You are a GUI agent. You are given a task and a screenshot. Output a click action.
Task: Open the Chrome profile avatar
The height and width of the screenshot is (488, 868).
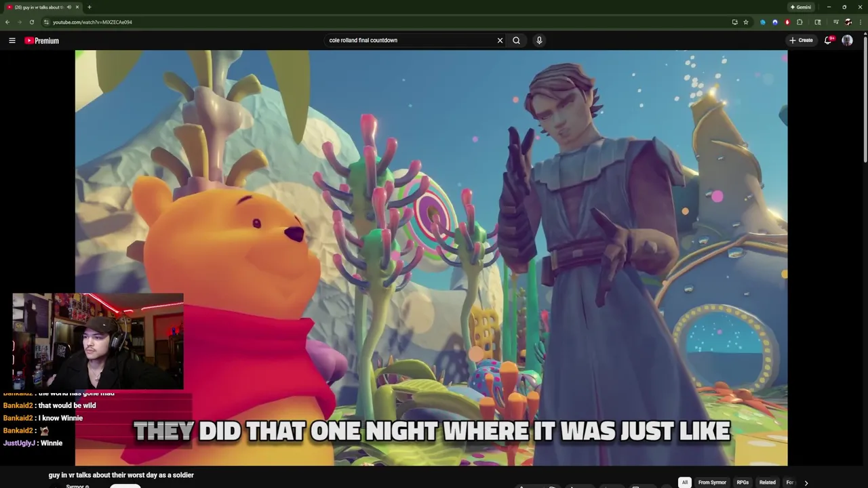[848, 22]
